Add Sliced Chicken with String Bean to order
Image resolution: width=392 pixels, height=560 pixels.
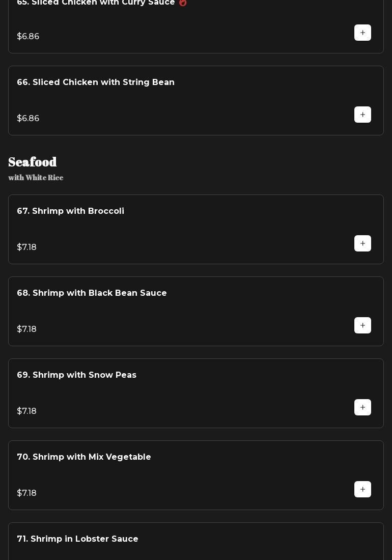[x=362, y=115]
